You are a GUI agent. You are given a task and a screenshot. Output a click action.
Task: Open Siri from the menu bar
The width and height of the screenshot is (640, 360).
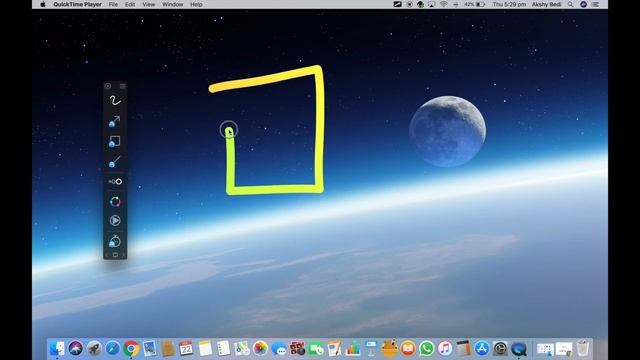[583, 4]
